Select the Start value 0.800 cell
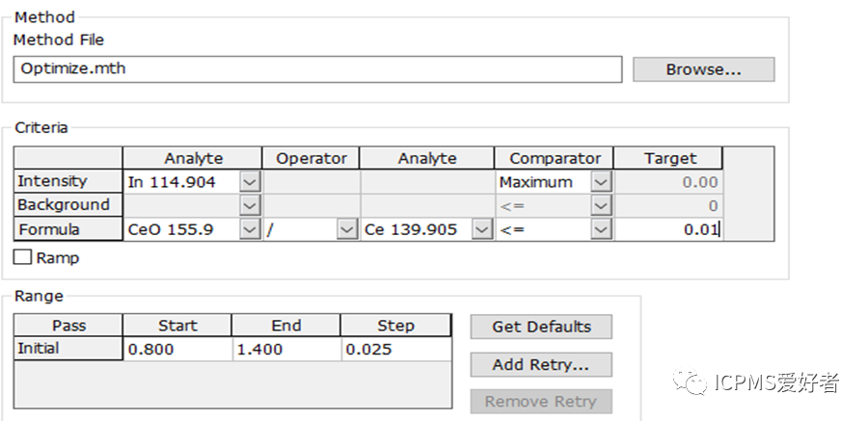Viewport: 868px width, 421px height. [x=177, y=349]
